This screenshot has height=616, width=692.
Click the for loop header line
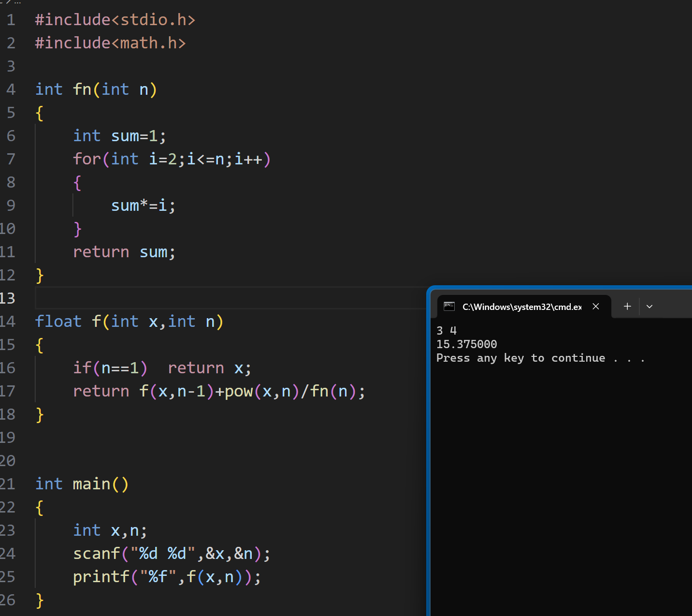tap(172, 159)
